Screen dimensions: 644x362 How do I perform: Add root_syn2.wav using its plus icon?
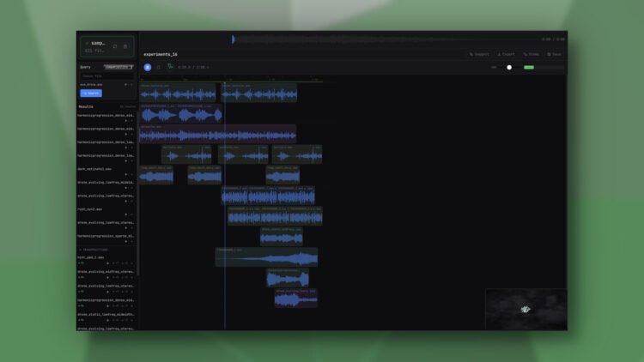(132, 214)
